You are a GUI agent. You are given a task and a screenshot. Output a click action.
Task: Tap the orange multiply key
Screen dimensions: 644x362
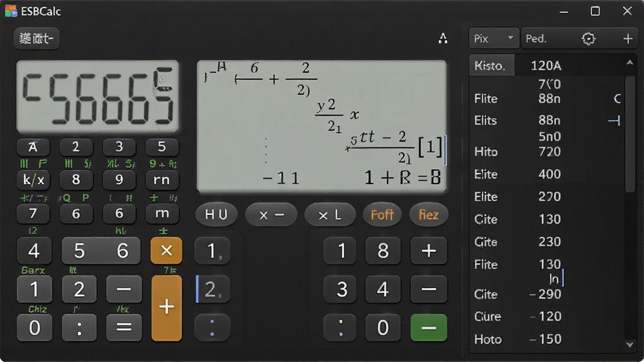click(x=166, y=250)
